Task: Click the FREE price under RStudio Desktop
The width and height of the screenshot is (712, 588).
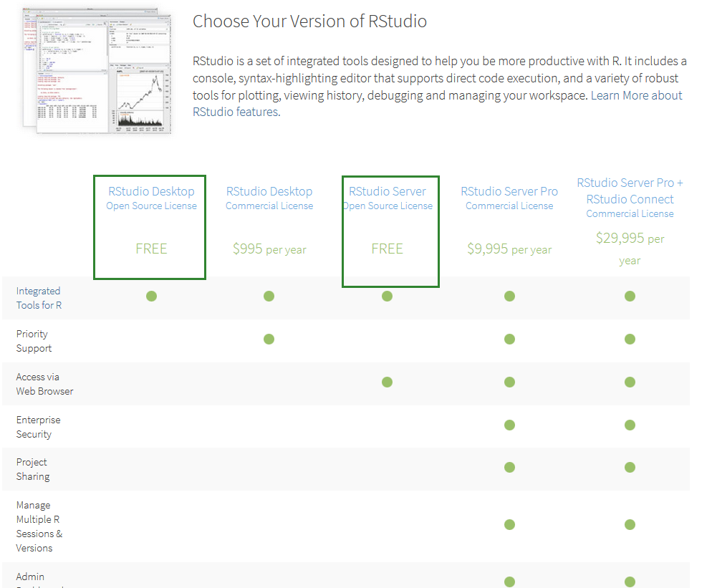Action: pos(151,249)
